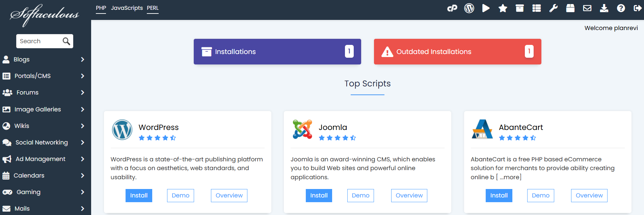This screenshot has height=215, width=644.
Task: Expand the Image Galleries chevron
Action: 83,109
